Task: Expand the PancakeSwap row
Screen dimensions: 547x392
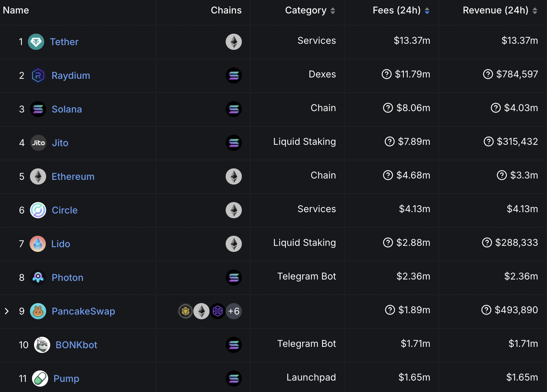Action: point(7,311)
